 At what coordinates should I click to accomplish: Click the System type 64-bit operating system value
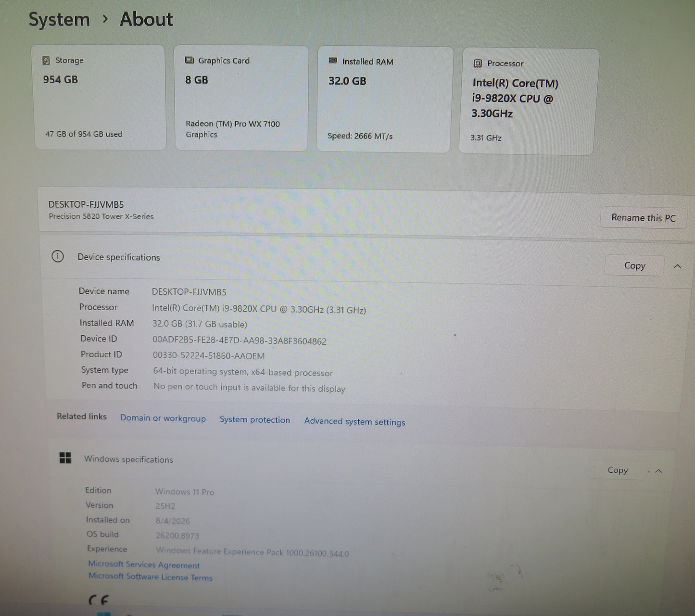click(x=243, y=372)
